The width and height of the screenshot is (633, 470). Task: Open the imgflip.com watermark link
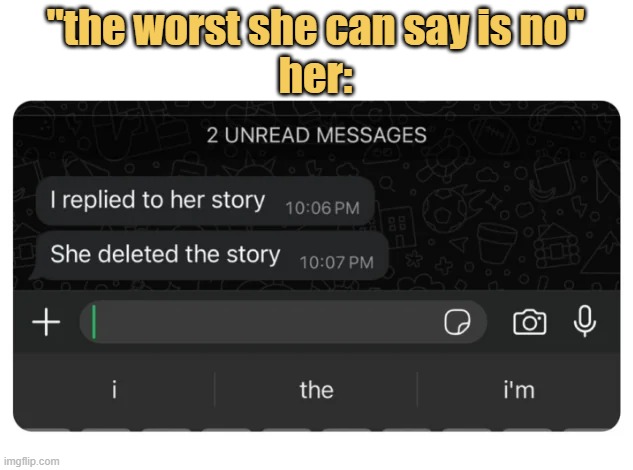click(31, 461)
